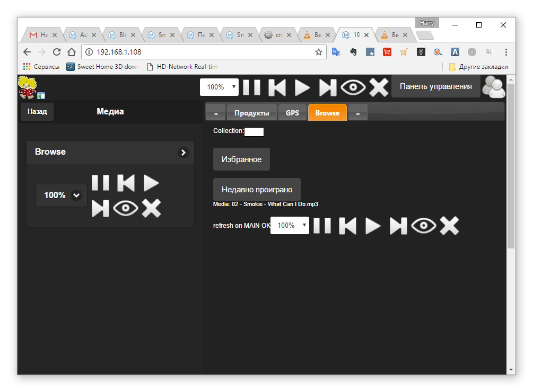Screen dimensions: 533x392
Task: Skip to next track in top header toolbar
Action: coord(328,87)
